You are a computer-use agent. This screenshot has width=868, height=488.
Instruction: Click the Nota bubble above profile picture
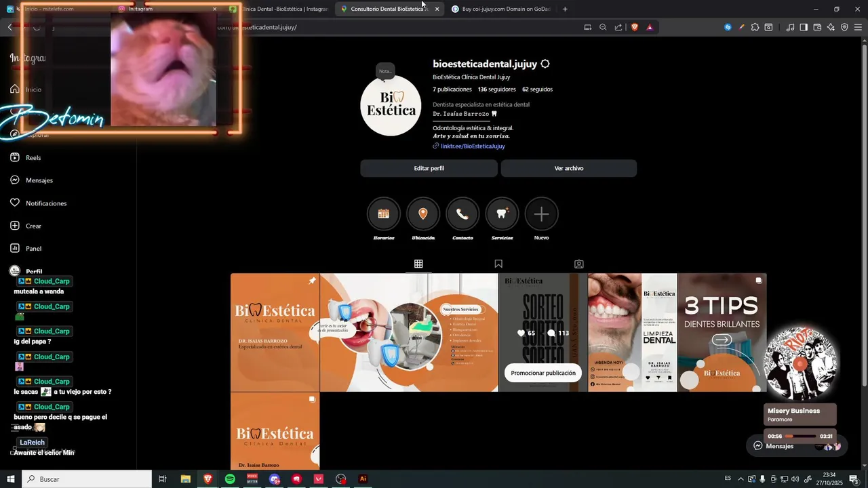(x=385, y=71)
